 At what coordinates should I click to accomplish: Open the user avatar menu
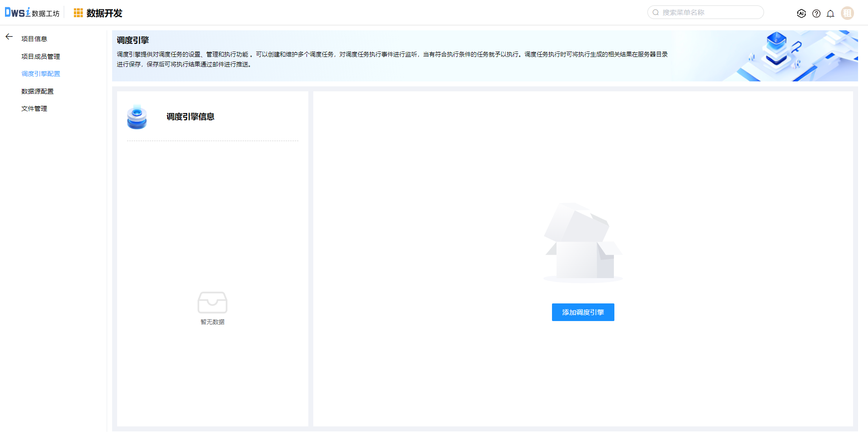click(x=847, y=13)
